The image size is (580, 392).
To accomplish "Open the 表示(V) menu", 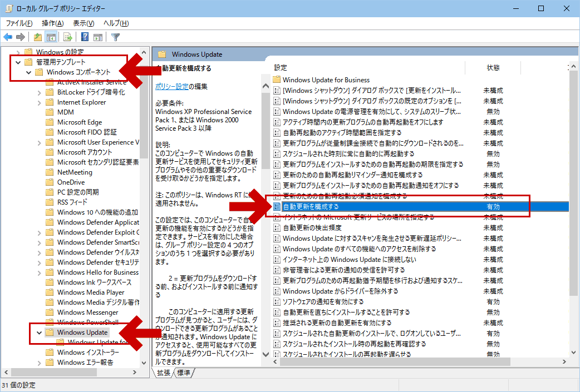I will tap(83, 23).
